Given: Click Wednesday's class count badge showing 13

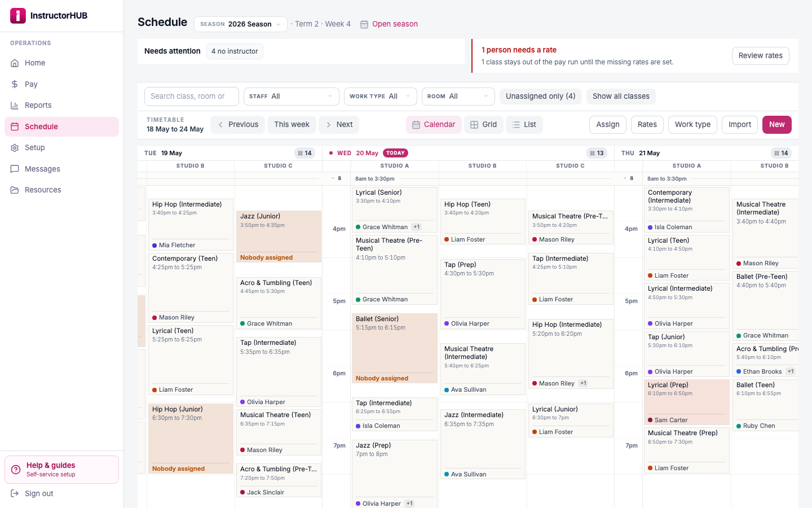Looking at the screenshot, I should tap(597, 153).
